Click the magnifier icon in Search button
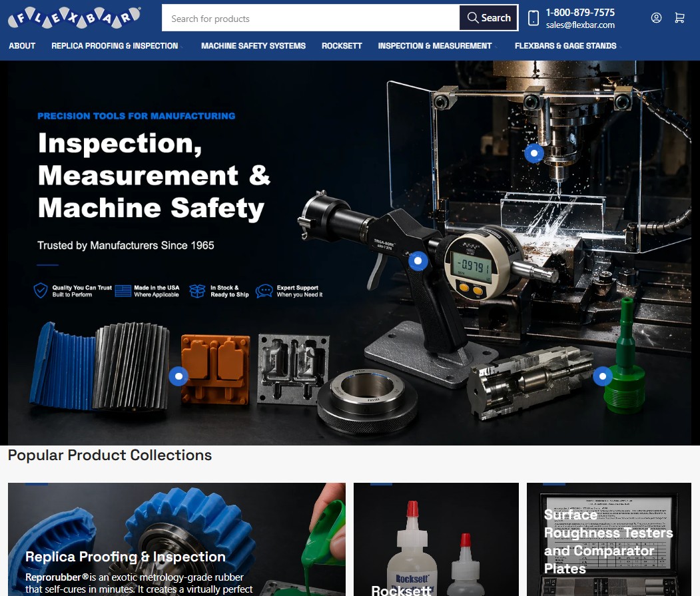 473,18
